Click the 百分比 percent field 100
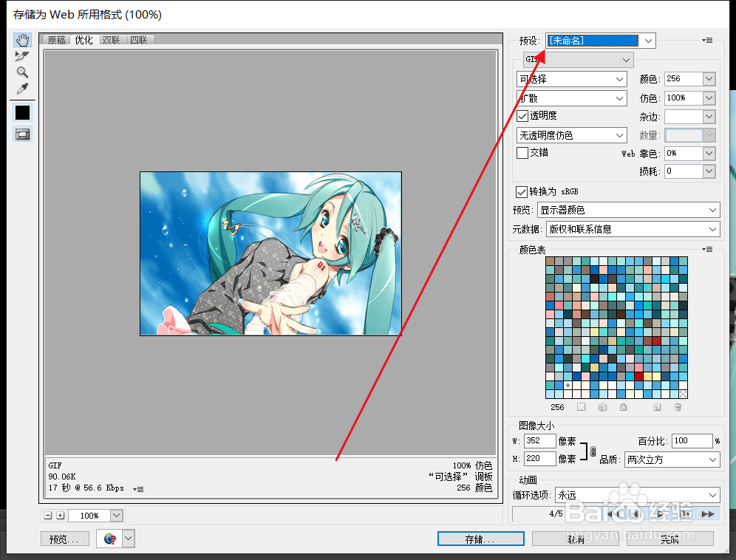 pos(692,441)
